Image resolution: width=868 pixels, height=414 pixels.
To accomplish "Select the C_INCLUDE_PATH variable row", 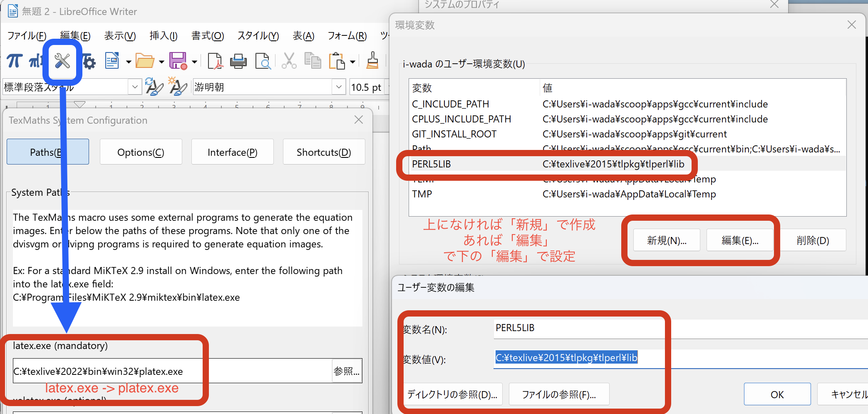I will pos(627,104).
